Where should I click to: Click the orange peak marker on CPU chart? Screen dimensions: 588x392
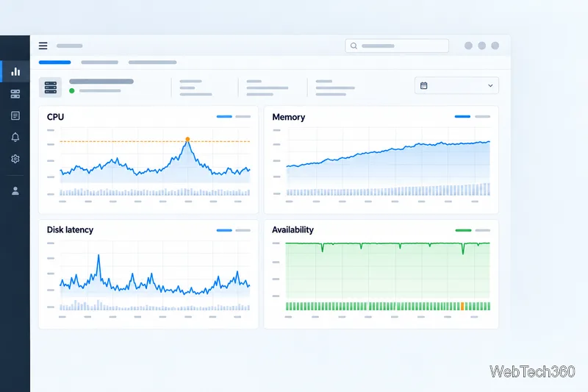click(x=187, y=139)
